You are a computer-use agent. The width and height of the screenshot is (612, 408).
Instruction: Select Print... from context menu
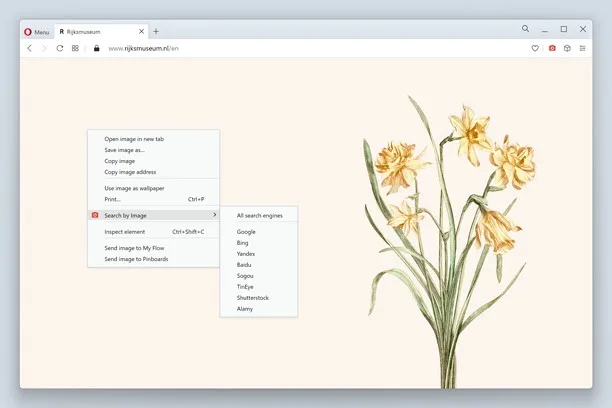click(x=153, y=199)
